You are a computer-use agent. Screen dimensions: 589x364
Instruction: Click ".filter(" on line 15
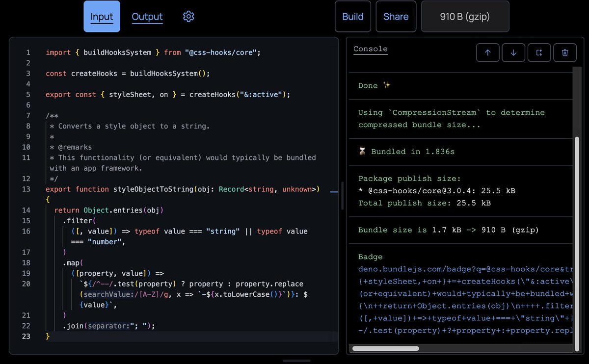80,221
